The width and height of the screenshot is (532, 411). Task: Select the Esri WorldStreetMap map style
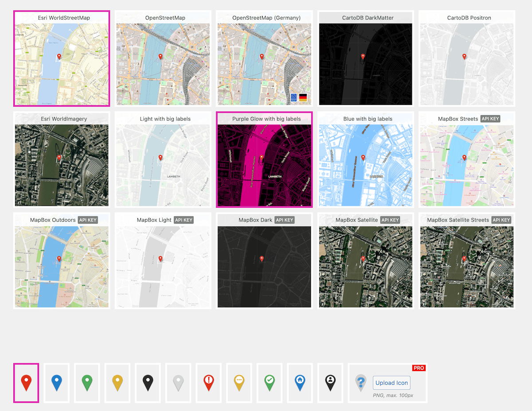62,58
